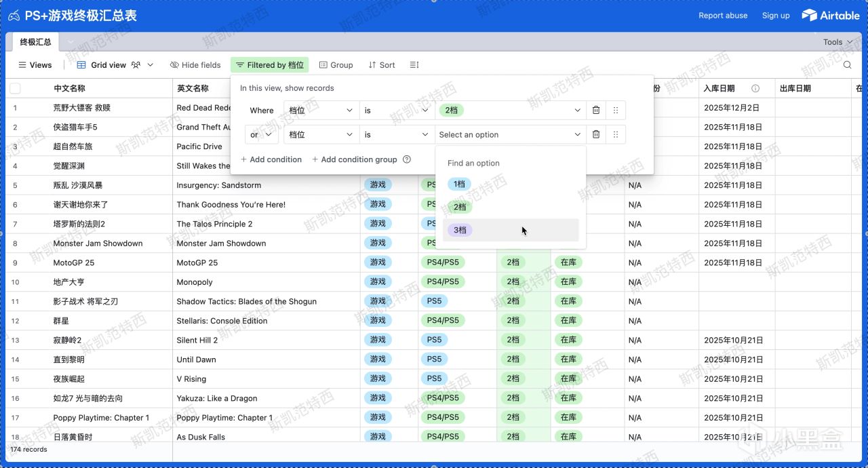
Task: Click Add condition
Action: click(271, 159)
